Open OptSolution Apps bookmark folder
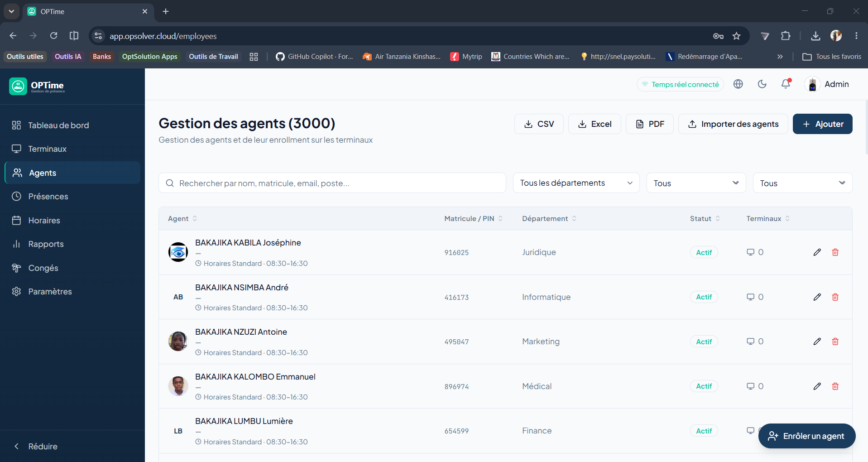The image size is (868, 462). coord(149,57)
